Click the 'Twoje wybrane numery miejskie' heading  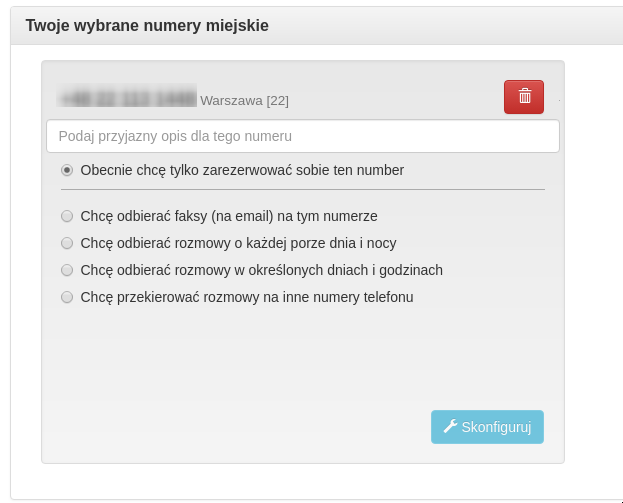(147, 25)
